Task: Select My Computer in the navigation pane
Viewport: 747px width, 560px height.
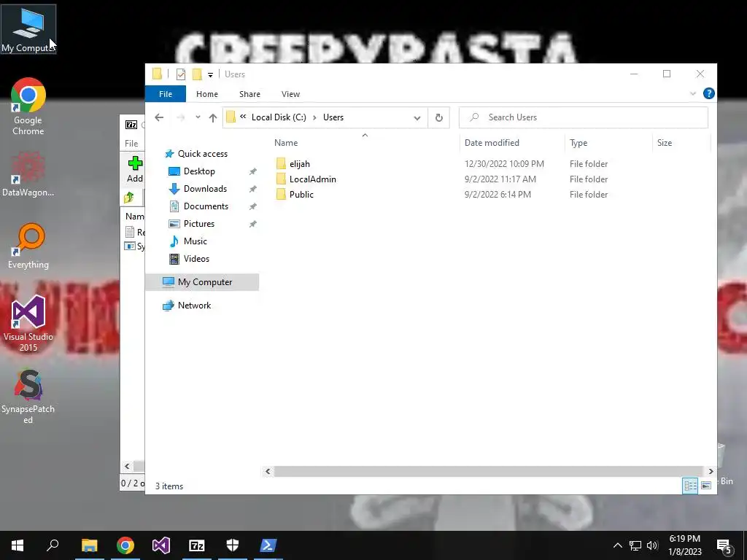Action: click(203, 282)
